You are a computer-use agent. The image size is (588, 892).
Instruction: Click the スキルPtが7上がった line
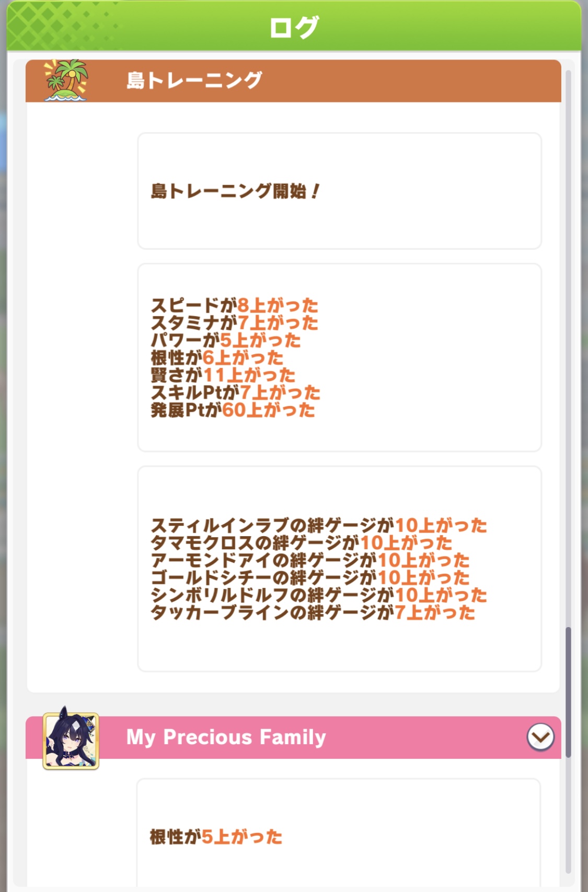[x=235, y=392]
